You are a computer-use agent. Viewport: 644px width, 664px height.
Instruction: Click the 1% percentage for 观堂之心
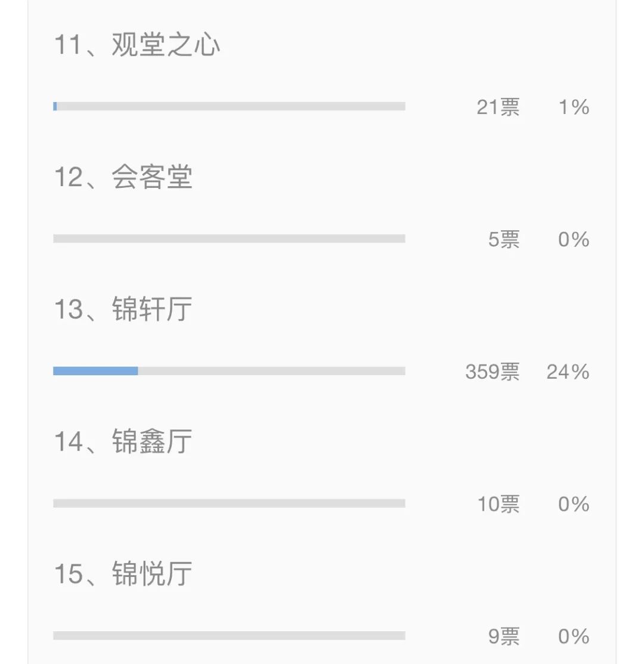[574, 107]
